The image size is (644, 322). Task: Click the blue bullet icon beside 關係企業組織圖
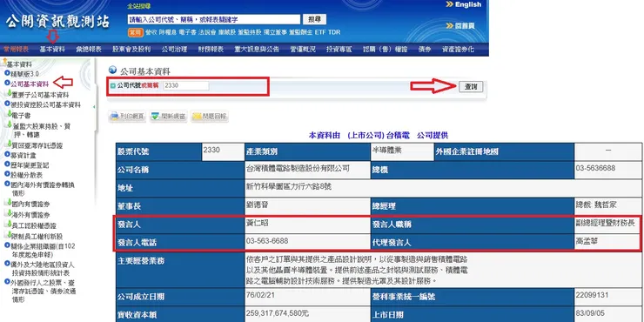click(x=7, y=245)
